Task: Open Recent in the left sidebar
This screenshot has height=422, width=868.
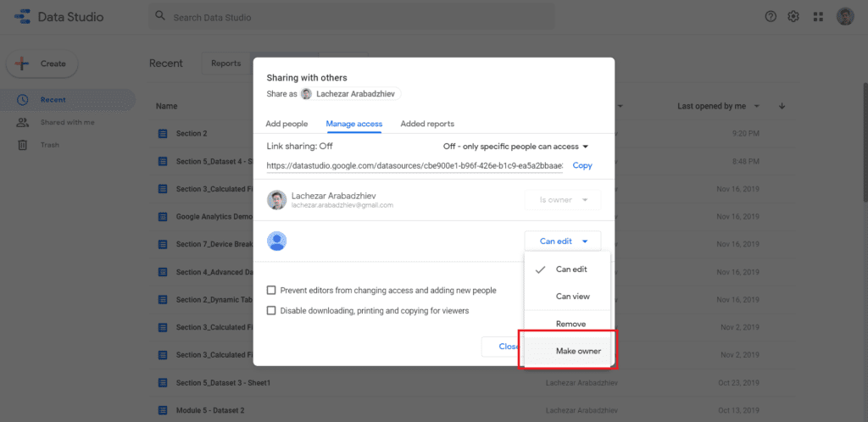Action: point(68,100)
